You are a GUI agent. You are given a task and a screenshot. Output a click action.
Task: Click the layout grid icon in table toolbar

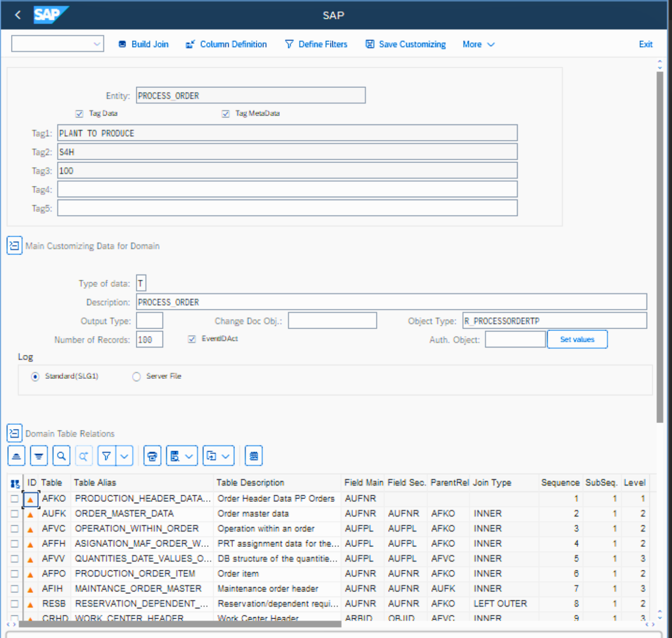click(x=254, y=456)
